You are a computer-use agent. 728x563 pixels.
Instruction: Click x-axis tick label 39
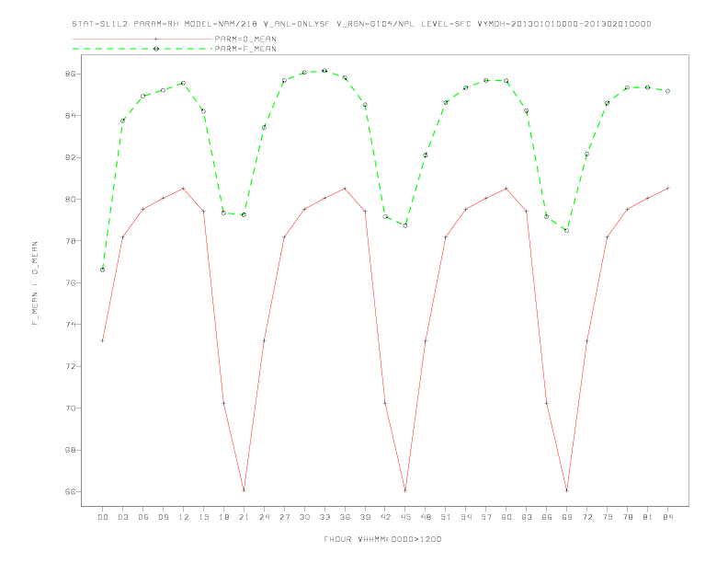[x=366, y=517]
